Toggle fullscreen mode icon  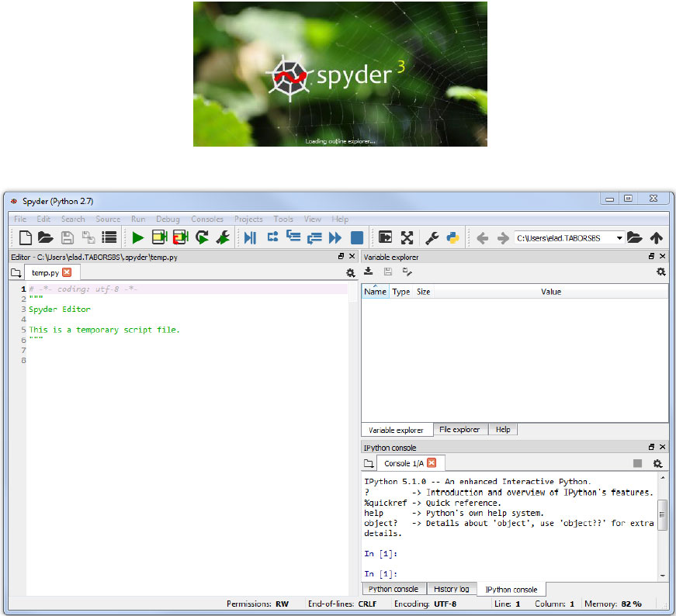click(407, 237)
